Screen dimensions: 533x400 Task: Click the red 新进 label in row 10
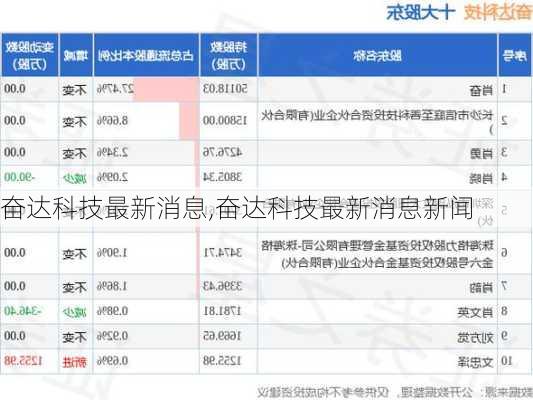(x=75, y=362)
